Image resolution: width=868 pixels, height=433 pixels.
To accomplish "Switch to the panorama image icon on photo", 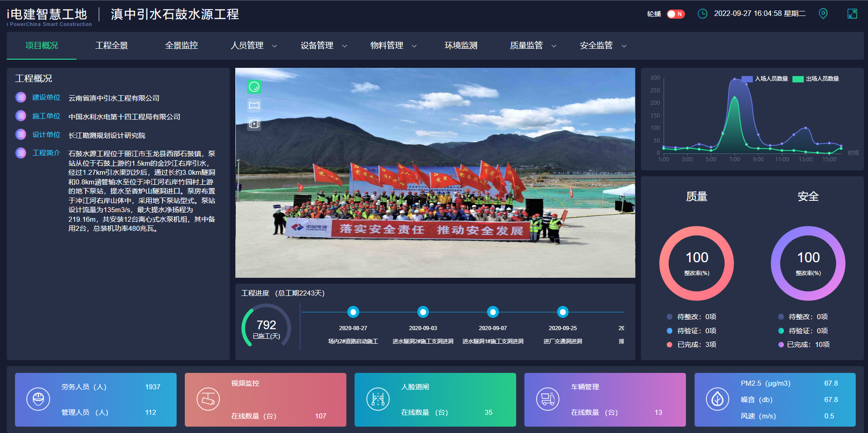I will point(254,105).
